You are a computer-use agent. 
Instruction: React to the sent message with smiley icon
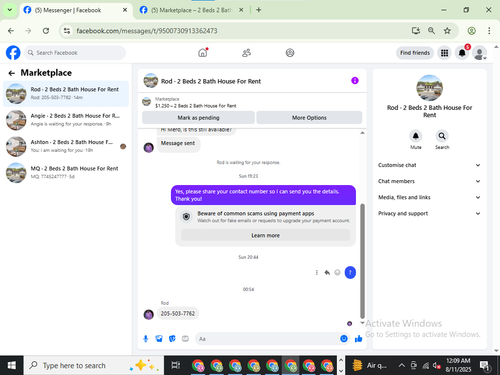(337, 272)
